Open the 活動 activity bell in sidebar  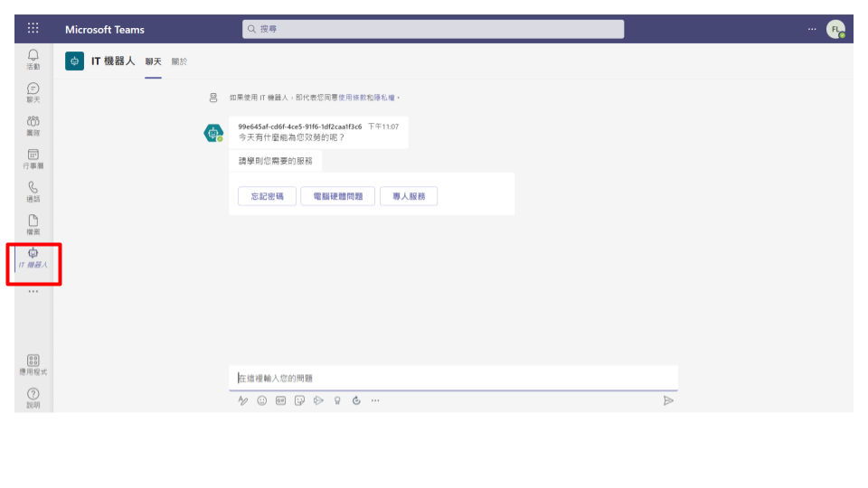coord(33,60)
